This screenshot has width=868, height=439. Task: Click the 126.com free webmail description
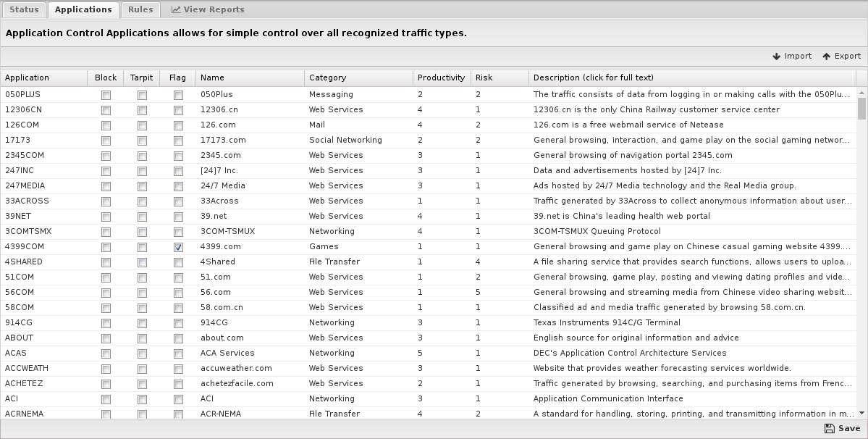pyautogui.click(x=691, y=125)
